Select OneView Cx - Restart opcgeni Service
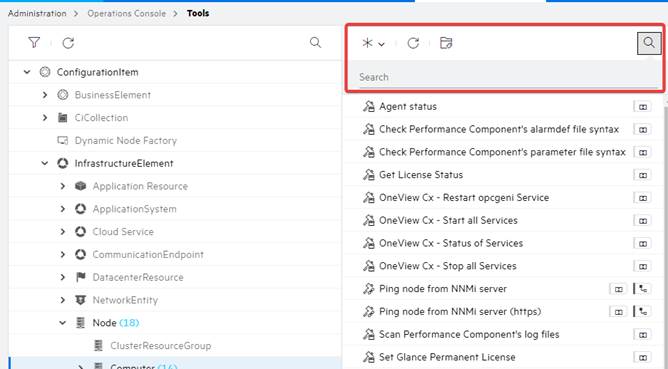This screenshot has width=668, height=369. [464, 198]
